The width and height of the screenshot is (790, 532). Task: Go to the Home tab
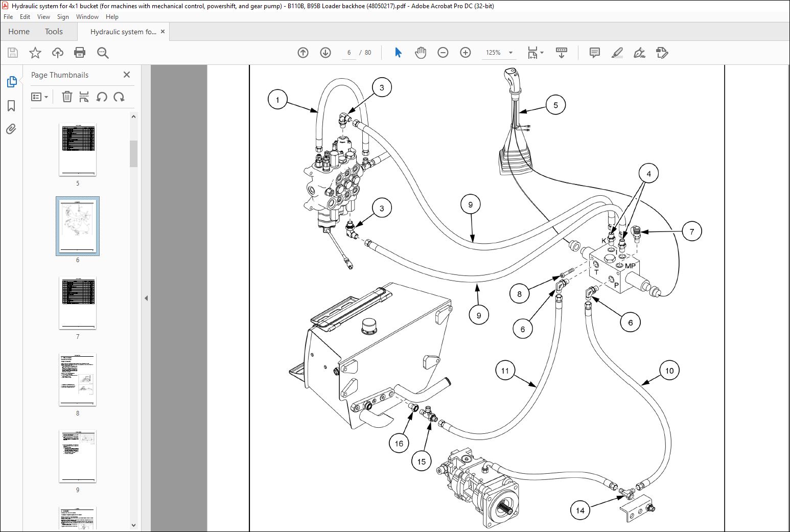pos(19,32)
